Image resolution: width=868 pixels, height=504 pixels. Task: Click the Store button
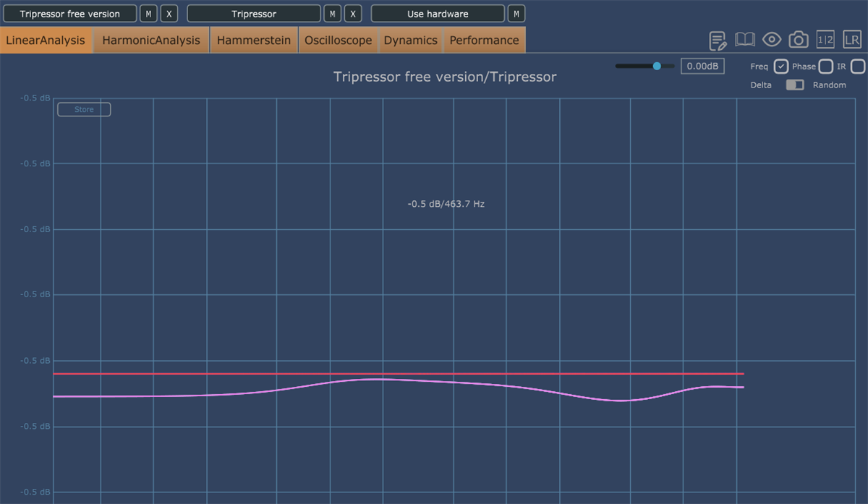pyautogui.click(x=84, y=110)
